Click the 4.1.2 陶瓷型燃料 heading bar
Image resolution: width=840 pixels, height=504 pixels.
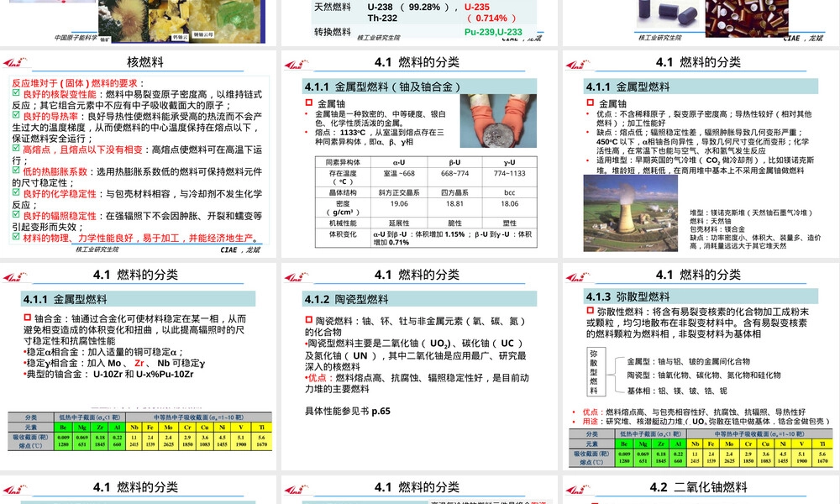pyautogui.click(x=419, y=299)
